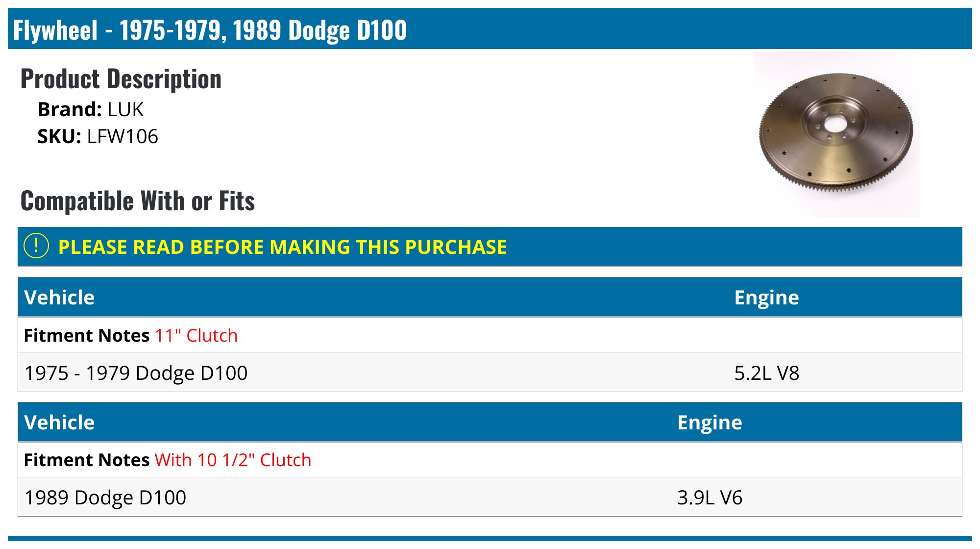980x549 pixels.
Task: Select the Compatible With or Fits heading
Action: (x=138, y=201)
